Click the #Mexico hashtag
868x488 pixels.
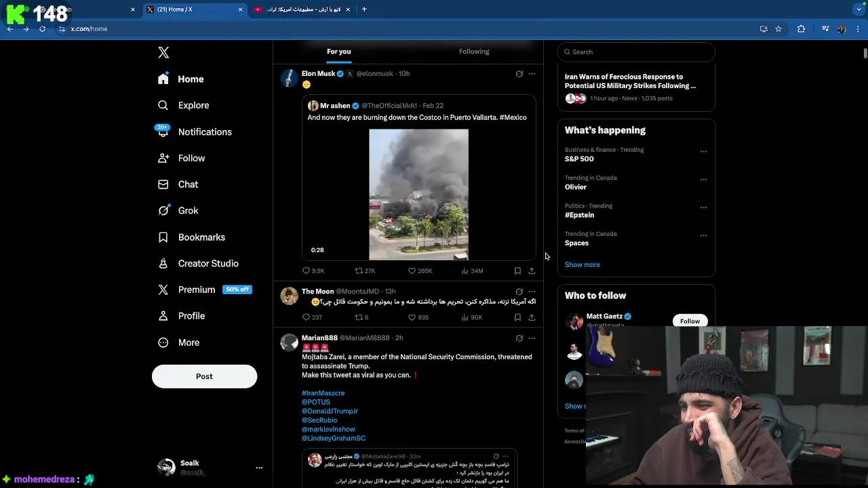tap(513, 117)
